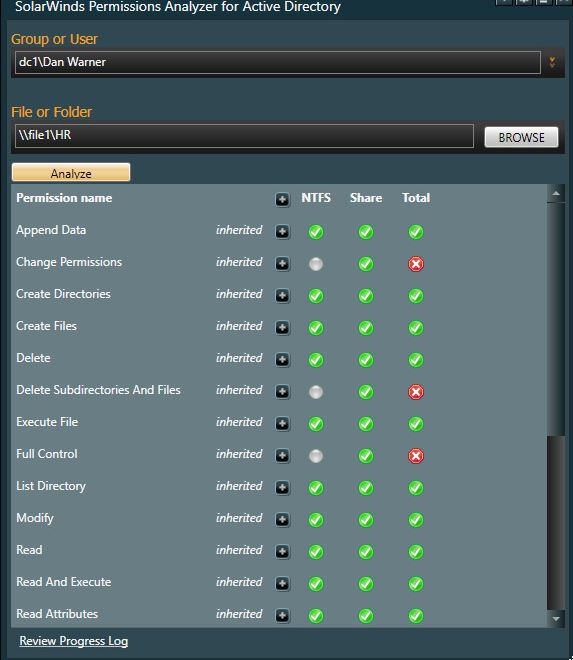Expand the Execute File row

(x=283, y=423)
